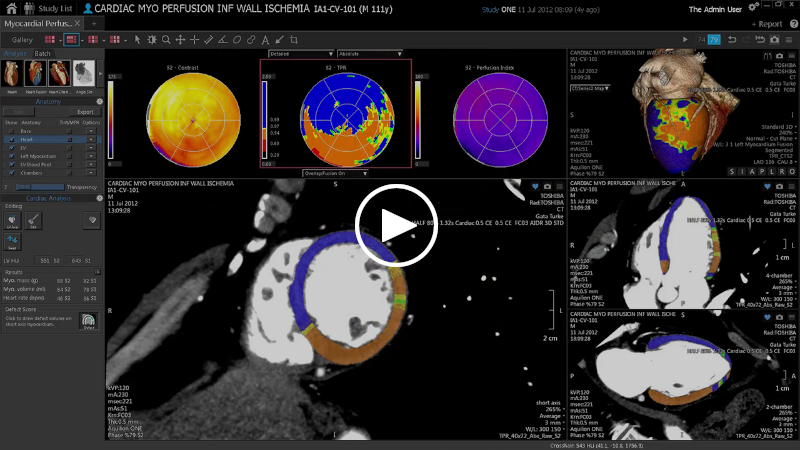Expand gallery thumbnails with right arrow
The width and height of the screenshot is (800, 450).
(x=100, y=74)
